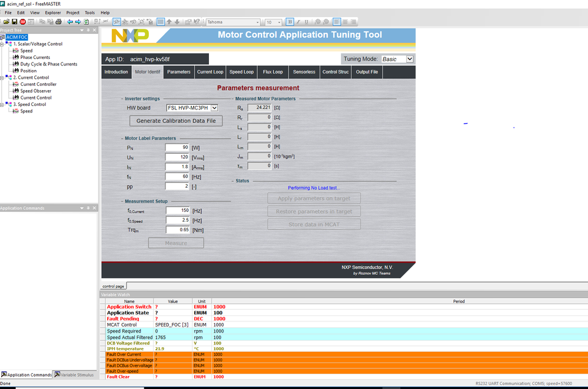The height and width of the screenshot is (389, 588).
Task: Refresh the page with the green reload icon
Action: [87, 22]
